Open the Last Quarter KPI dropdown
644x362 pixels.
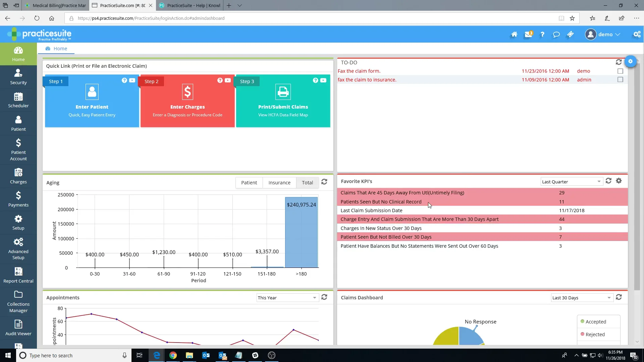pyautogui.click(x=572, y=181)
